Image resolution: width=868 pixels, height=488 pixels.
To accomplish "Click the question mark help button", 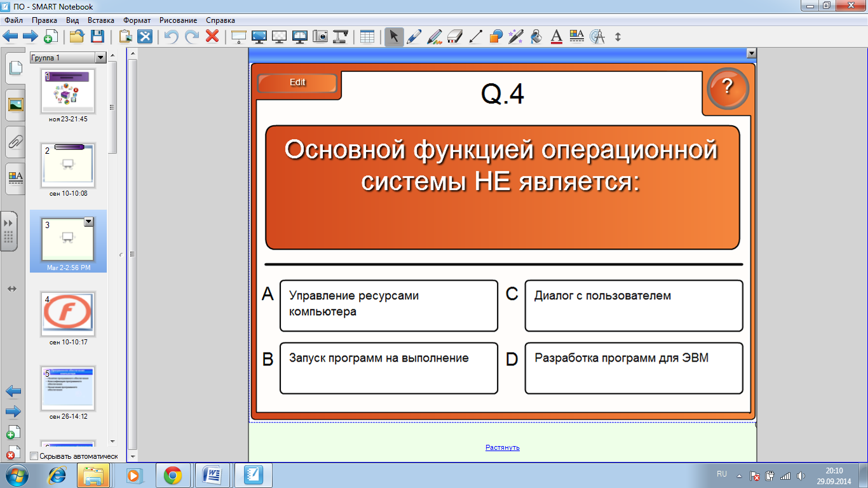I will [x=728, y=88].
